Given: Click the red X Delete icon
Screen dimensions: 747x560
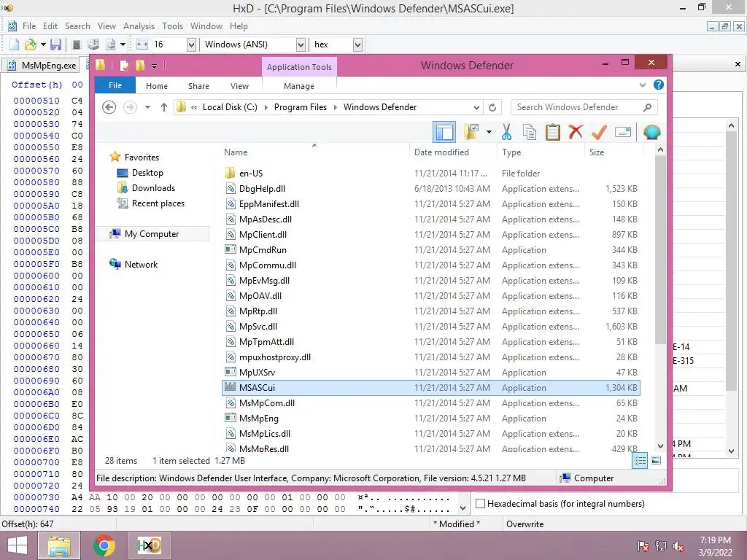Looking at the screenshot, I should (x=576, y=132).
